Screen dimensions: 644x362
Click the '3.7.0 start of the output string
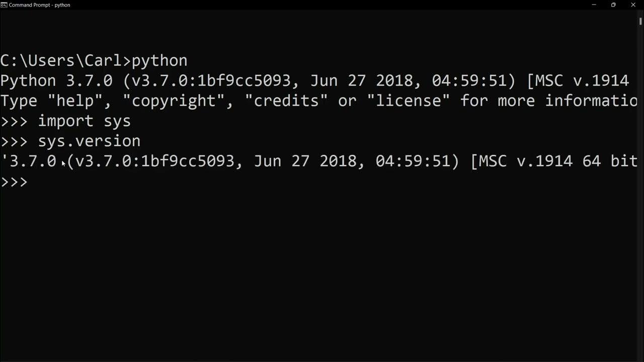29,161
